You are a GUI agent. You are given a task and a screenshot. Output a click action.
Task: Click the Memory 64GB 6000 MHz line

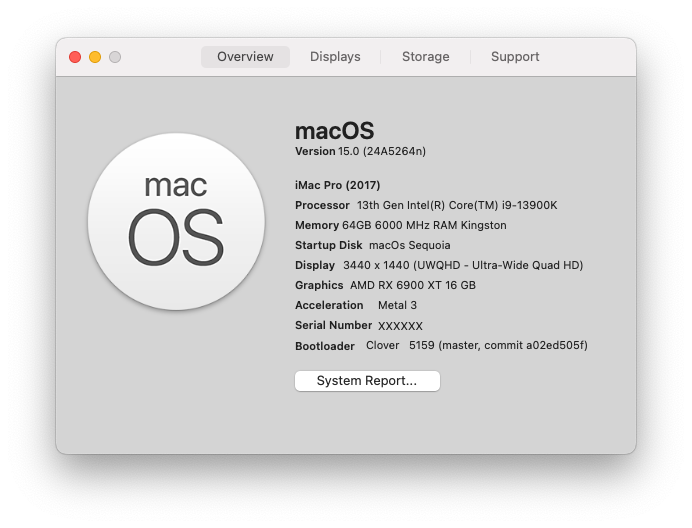pyautogui.click(x=401, y=225)
